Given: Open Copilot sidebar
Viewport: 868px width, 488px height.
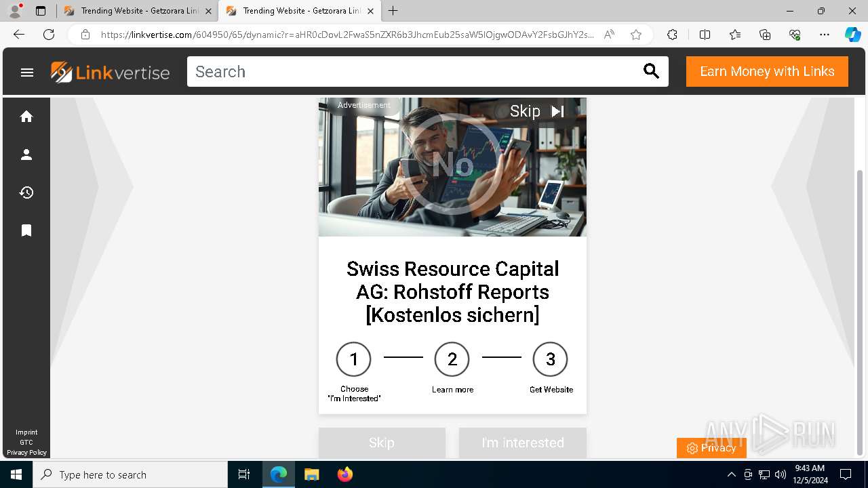Looking at the screenshot, I should [x=852, y=35].
